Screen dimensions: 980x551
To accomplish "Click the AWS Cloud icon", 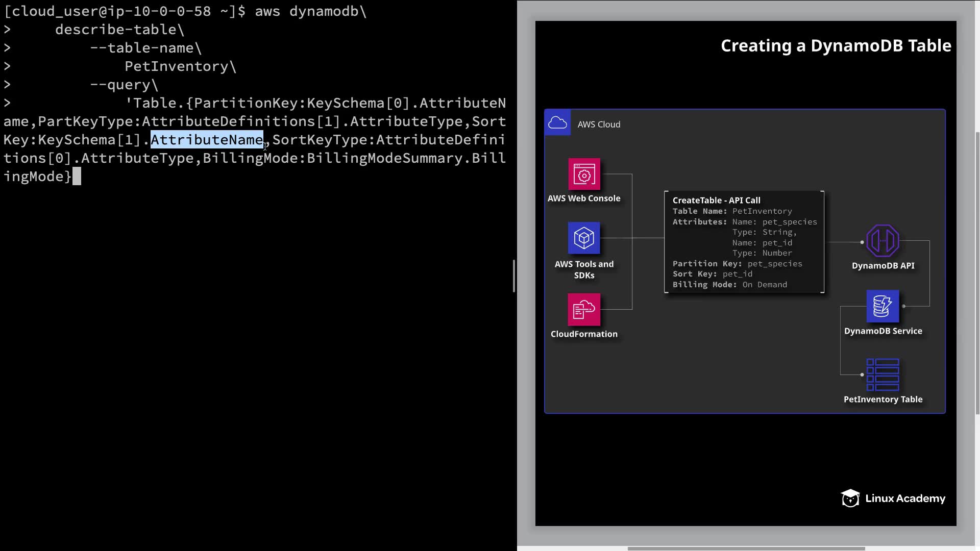I will 557,123.
